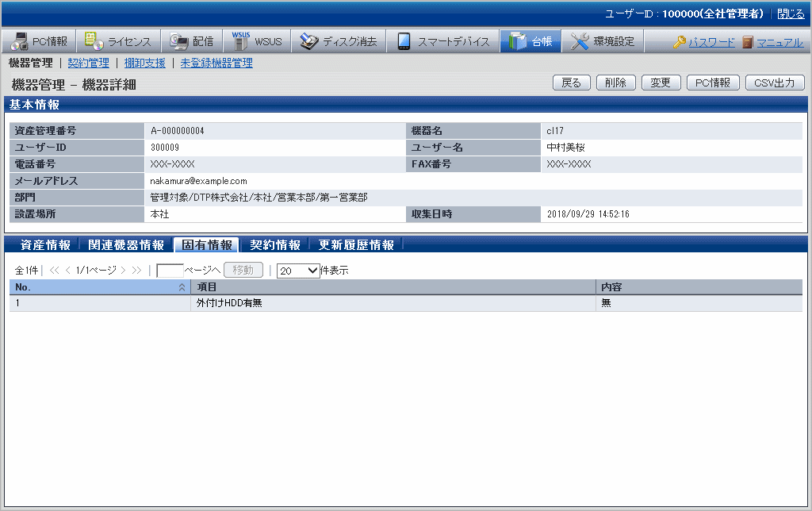Open the 配信 distribution icon

tap(179, 41)
